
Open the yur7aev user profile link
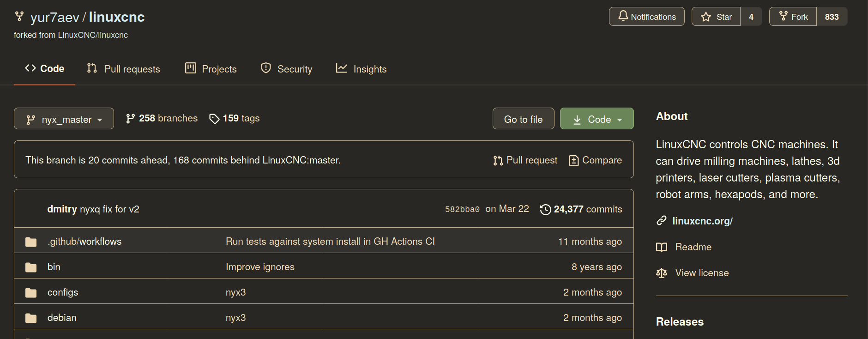(x=55, y=17)
